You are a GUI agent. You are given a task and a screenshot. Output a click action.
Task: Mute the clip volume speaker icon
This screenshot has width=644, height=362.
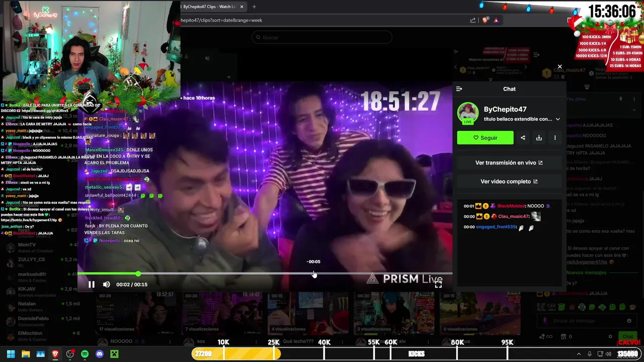click(107, 285)
